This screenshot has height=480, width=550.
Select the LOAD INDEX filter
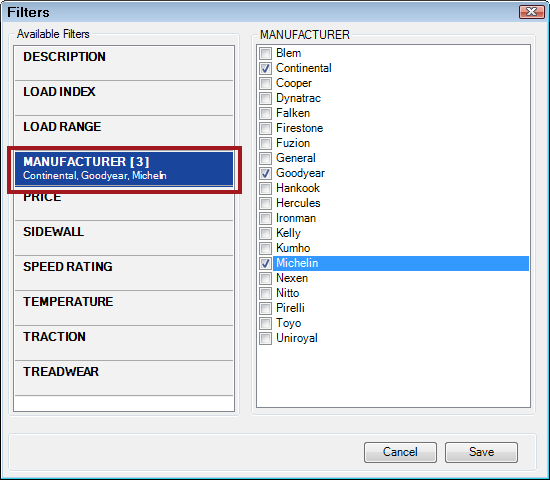[124, 98]
